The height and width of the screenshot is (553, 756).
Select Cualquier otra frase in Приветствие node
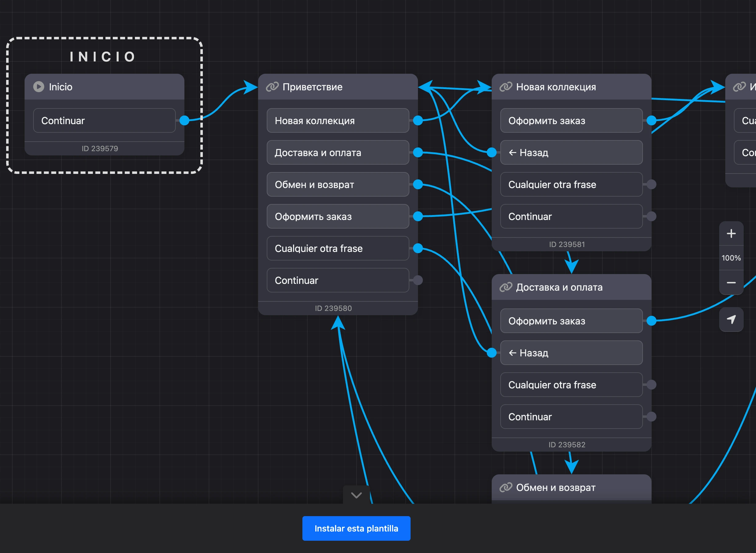coord(338,248)
